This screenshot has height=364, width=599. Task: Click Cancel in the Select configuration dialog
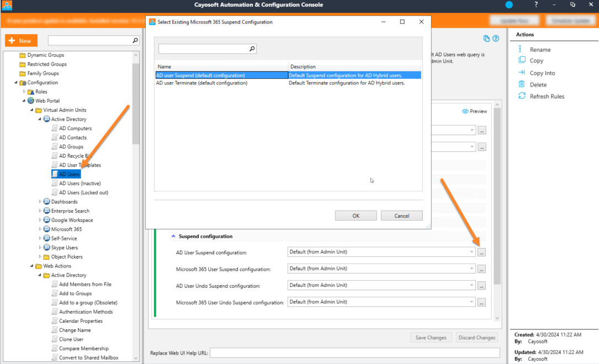click(x=401, y=216)
